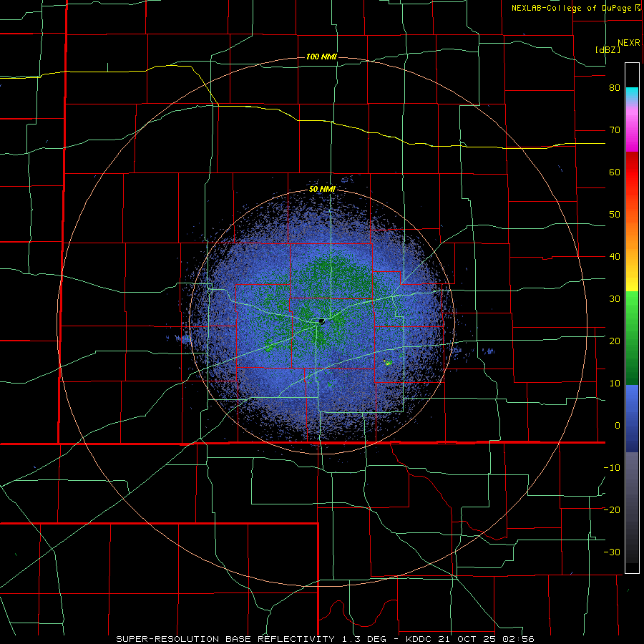Select the 70 value on dBZ scale

[615, 130]
